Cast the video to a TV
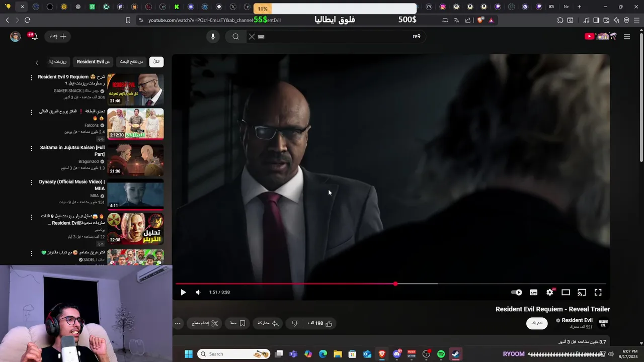This screenshot has height=362, width=644. pos(582,292)
